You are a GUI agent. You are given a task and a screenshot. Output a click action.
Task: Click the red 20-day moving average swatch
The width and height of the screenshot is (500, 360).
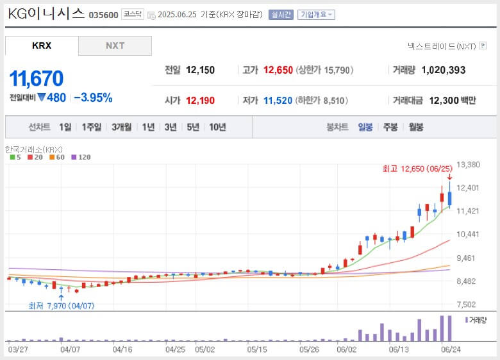[30, 157]
